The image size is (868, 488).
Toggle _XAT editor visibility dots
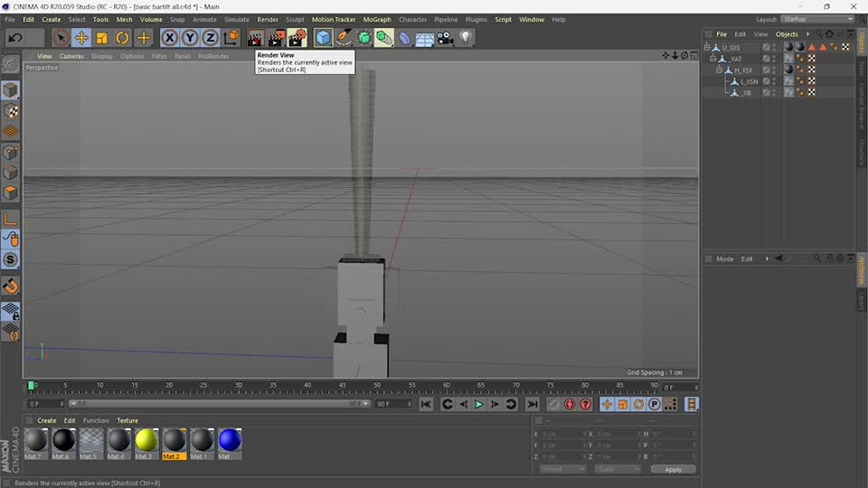click(x=774, y=59)
